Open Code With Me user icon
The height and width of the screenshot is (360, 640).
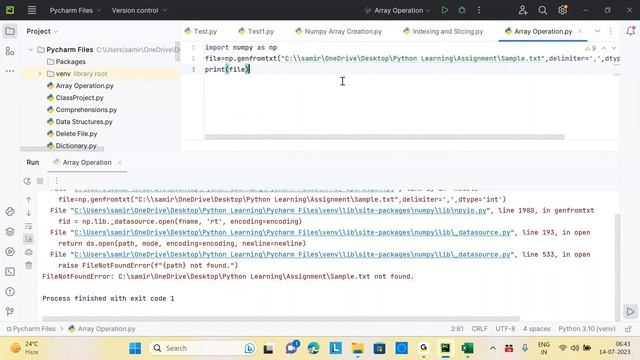[x=522, y=10]
